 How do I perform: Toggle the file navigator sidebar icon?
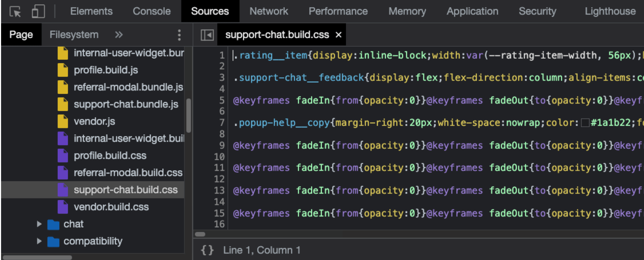click(x=207, y=35)
